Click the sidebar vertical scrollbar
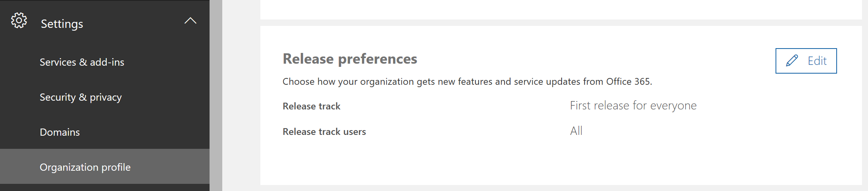The image size is (868, 191). tap(216, 95)
